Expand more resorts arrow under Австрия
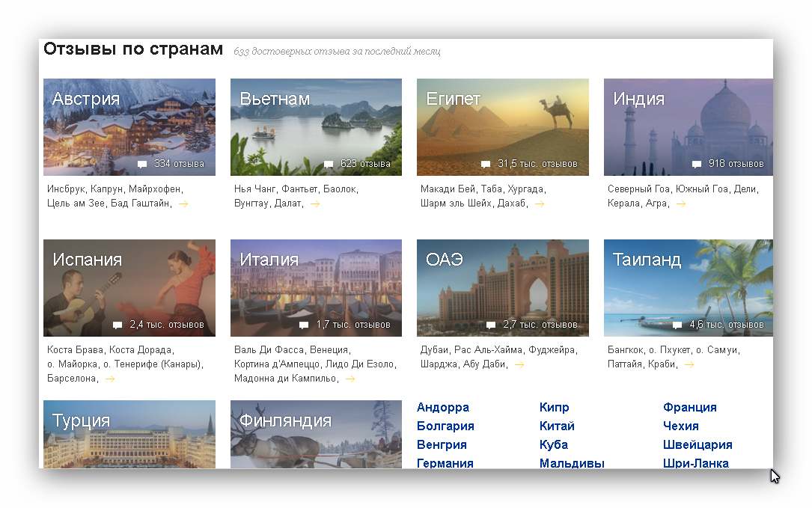 (183, 203)
